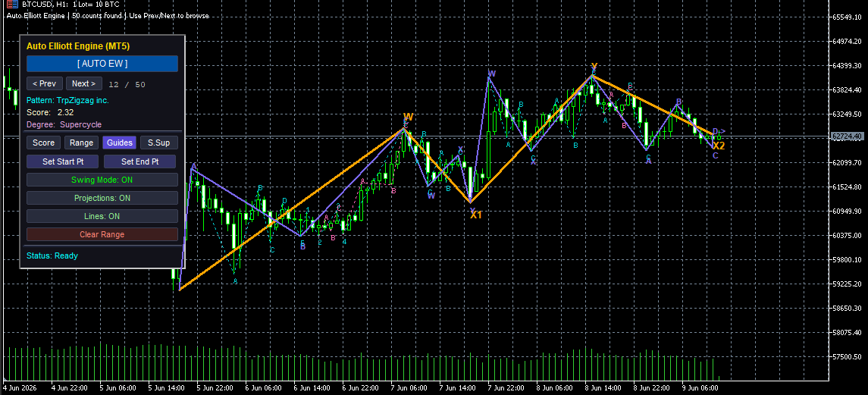Click the current price tag 62724.40
The height and width of the screenshot is (395, 868).
coord(847,136)
